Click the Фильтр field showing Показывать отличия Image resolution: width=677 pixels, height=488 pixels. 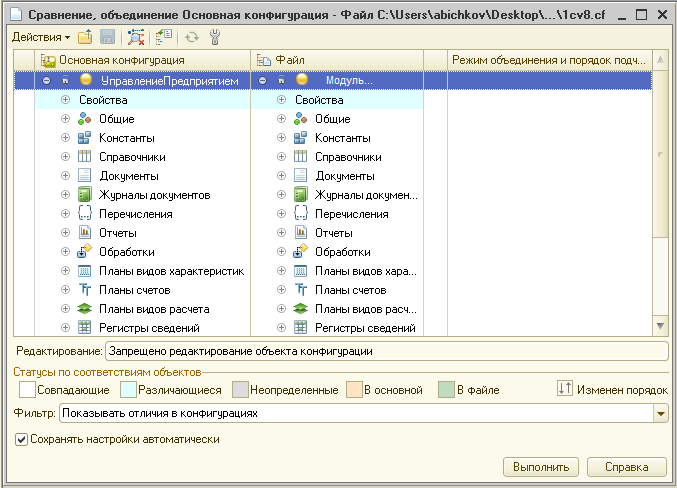pos(357,414)
